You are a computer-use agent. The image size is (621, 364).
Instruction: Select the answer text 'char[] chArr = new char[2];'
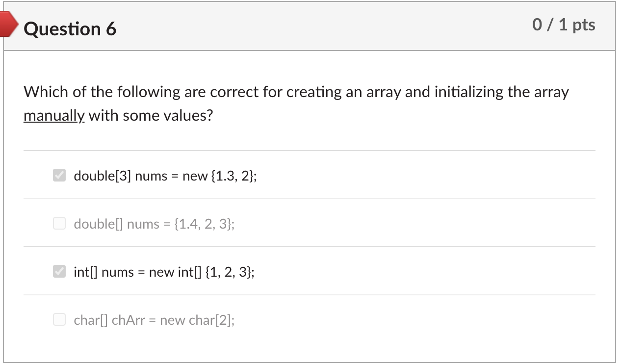click(154, 320)
